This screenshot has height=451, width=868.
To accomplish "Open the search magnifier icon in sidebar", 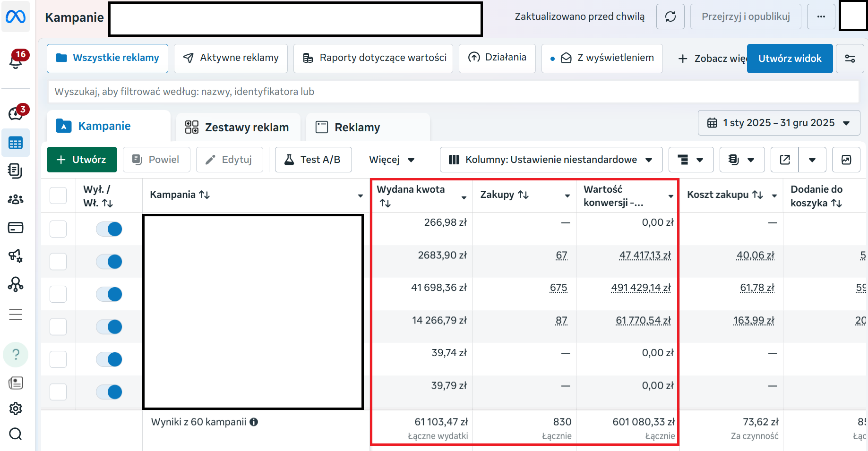I will pos(16,434).
